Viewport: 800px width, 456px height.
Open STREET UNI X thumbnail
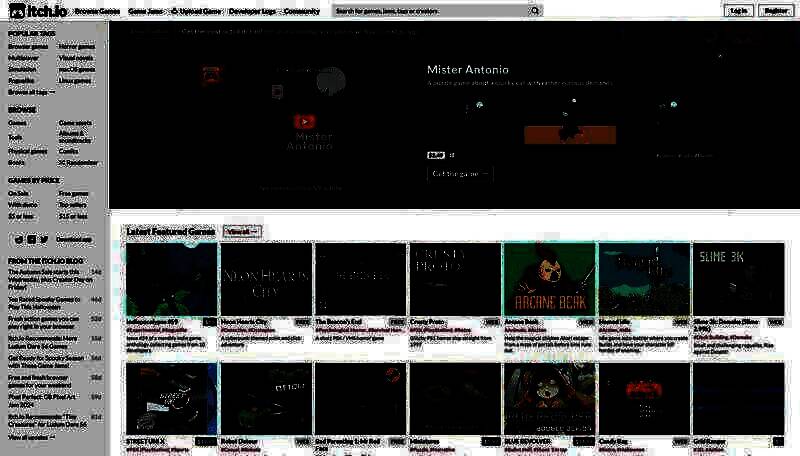point(171,398)
